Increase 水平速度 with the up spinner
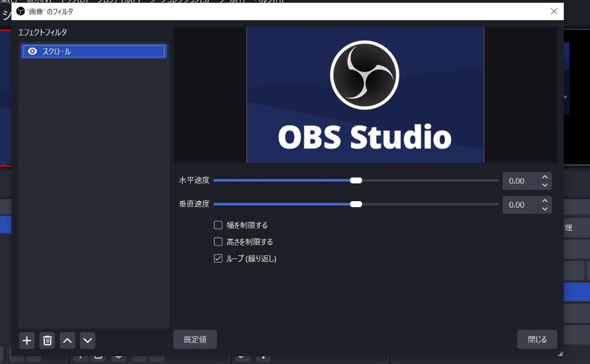Image resolution: width=590 pixels, height=364 pixels. pyautogui.click(x=545, y=177)
